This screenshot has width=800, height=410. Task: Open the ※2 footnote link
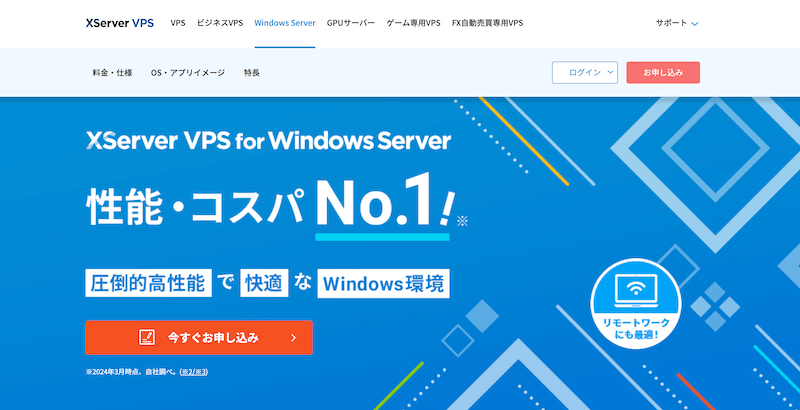tap(188, 372)
